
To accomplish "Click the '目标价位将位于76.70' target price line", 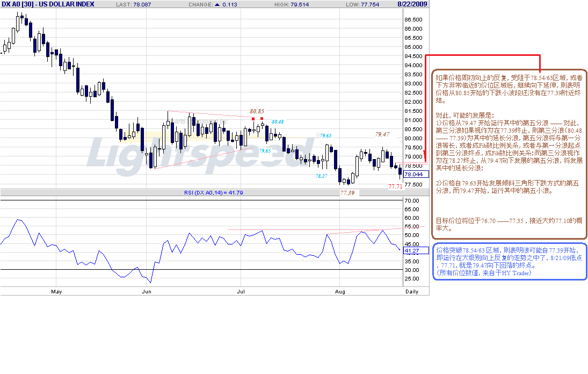I will pos(509,224).
